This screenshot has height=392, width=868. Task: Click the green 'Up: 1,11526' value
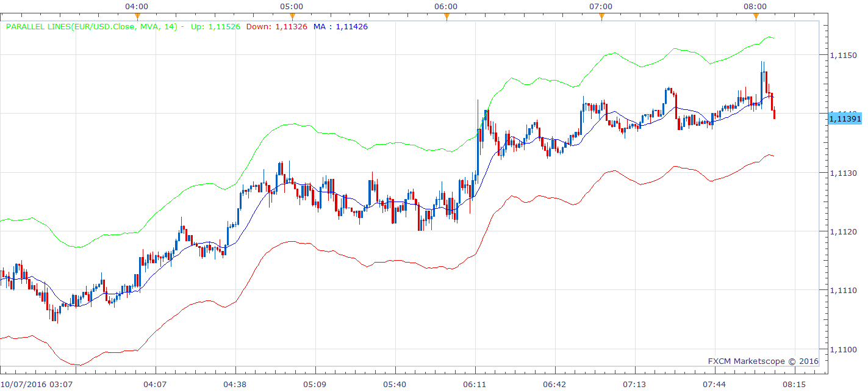pos(215,27)
